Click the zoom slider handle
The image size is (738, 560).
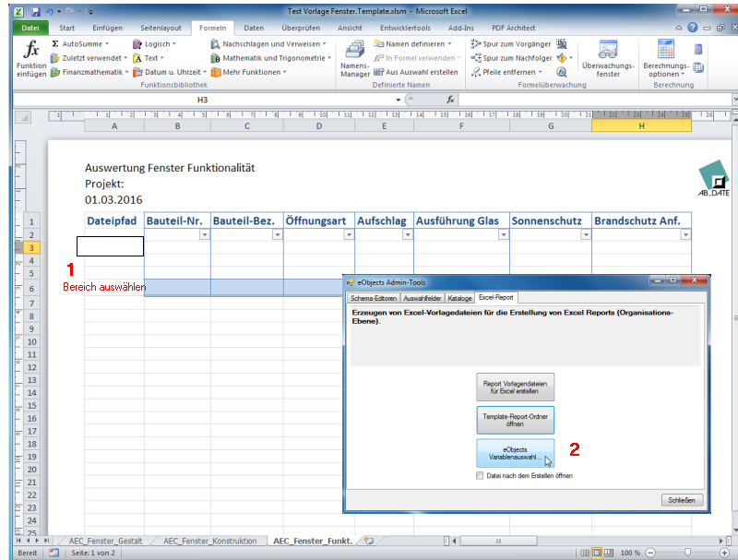tap(687, 553)
